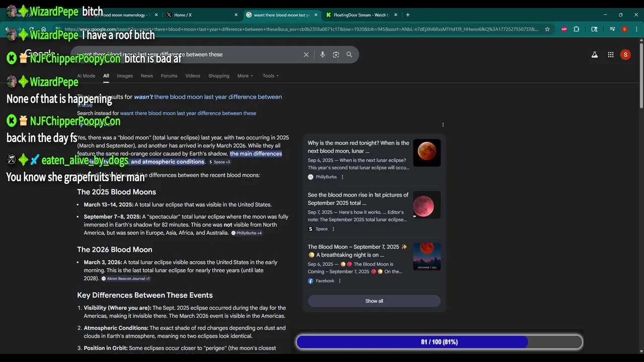Bookmark this page with star icon

(x=547, y=29)
